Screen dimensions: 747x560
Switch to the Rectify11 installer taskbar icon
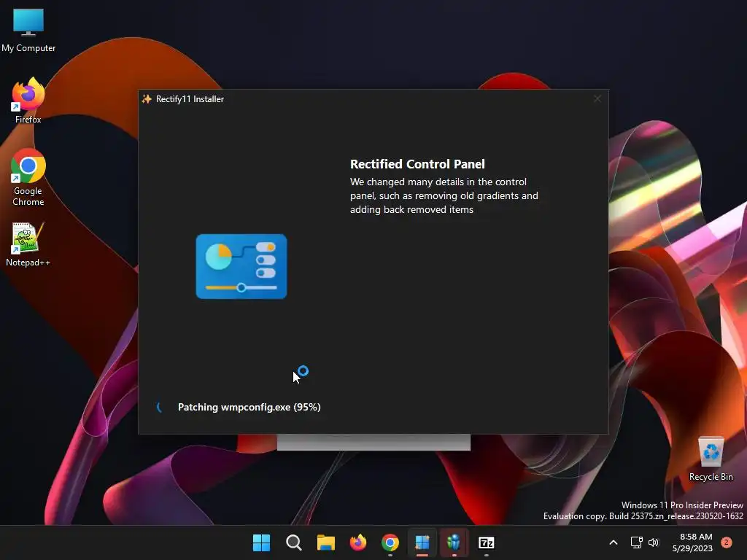[x=422, y=542]
